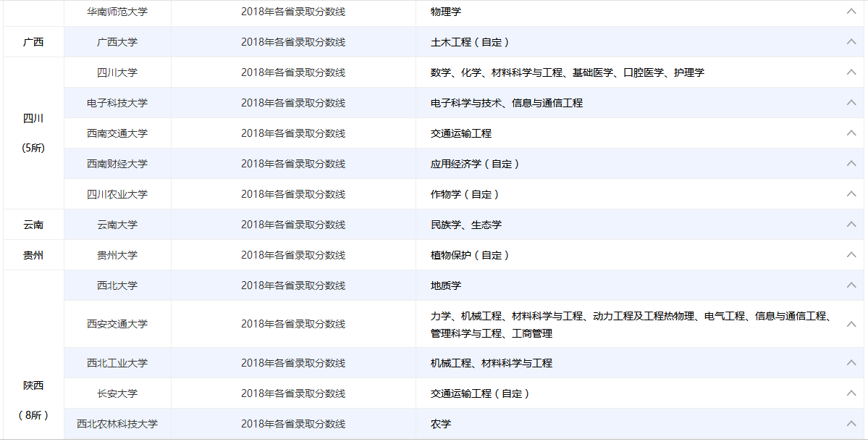Click the 四川 province label
The height and width of the screenshot is (442, 868).
[34, 119]
